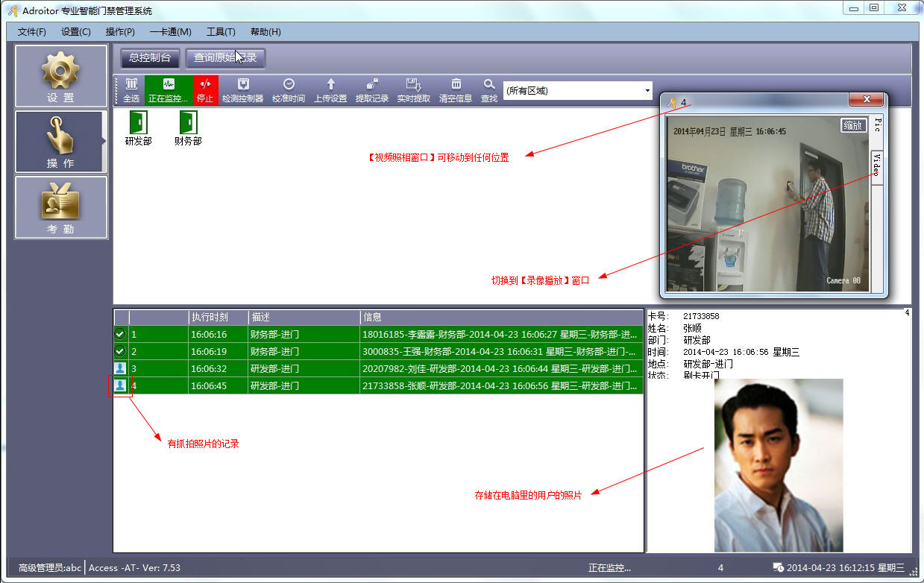Click the 描述 column header

[304, 317]
